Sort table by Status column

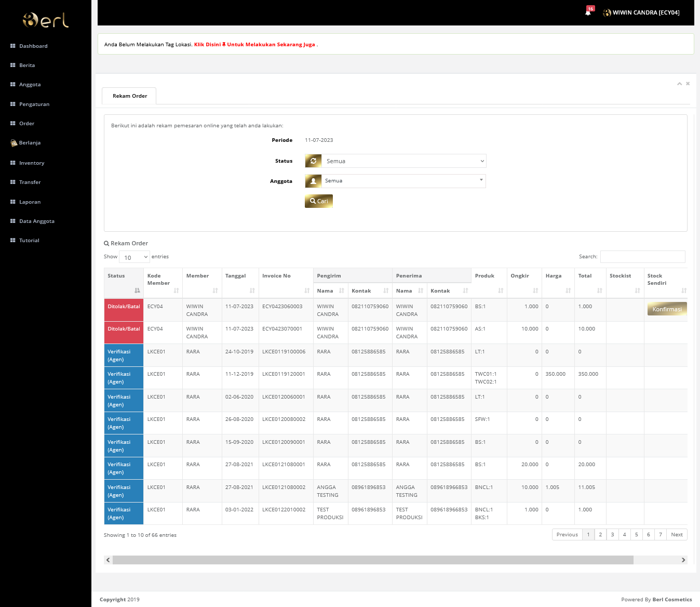[x=124, y=283]
